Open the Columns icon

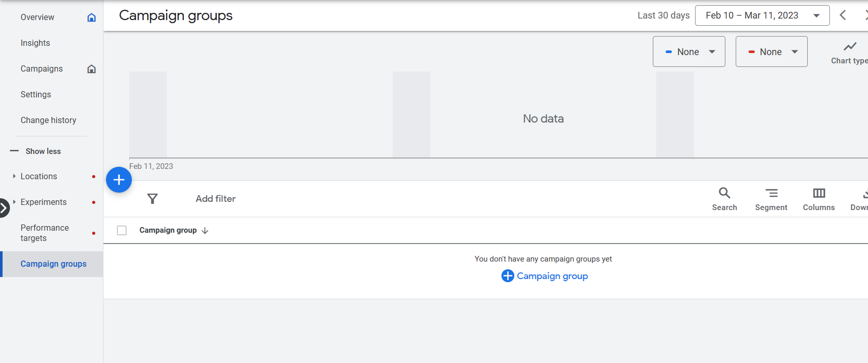pos(819,193)
